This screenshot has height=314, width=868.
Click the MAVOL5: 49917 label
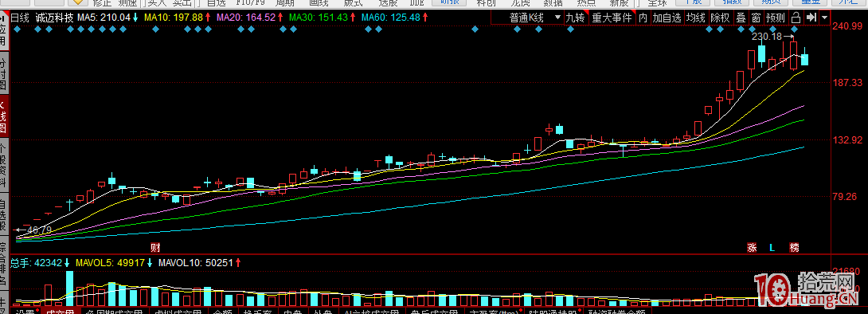click(x=114, y=263)
